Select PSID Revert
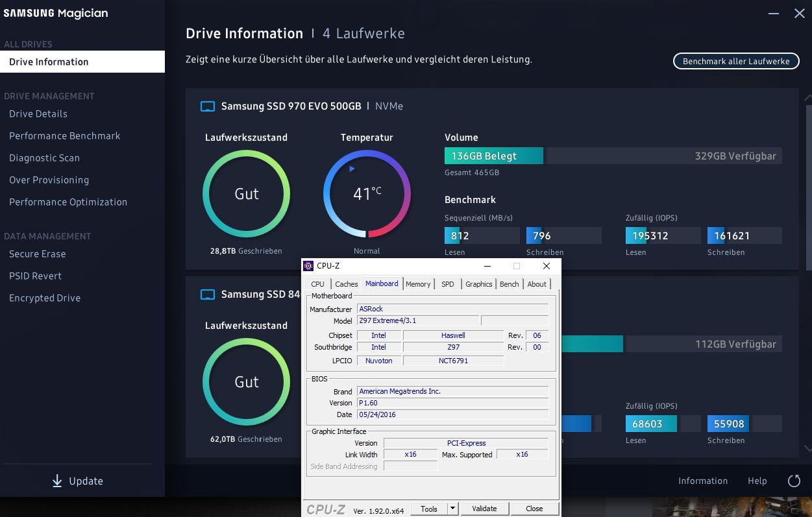 click(35, 276)
